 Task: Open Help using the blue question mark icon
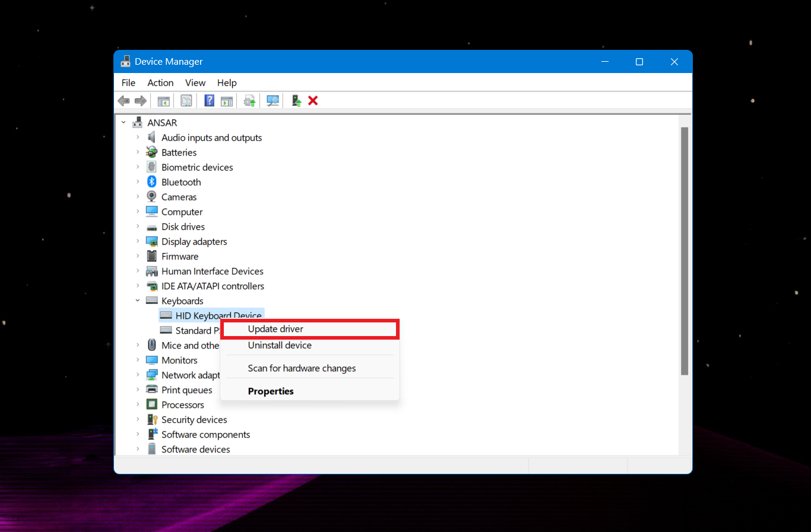pos(209,100)
